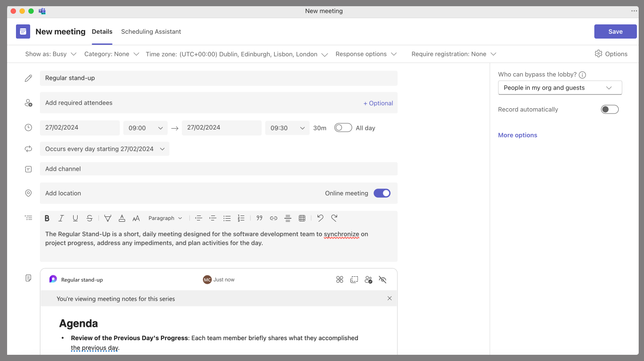Click the 30m duration label

point(320,128)
